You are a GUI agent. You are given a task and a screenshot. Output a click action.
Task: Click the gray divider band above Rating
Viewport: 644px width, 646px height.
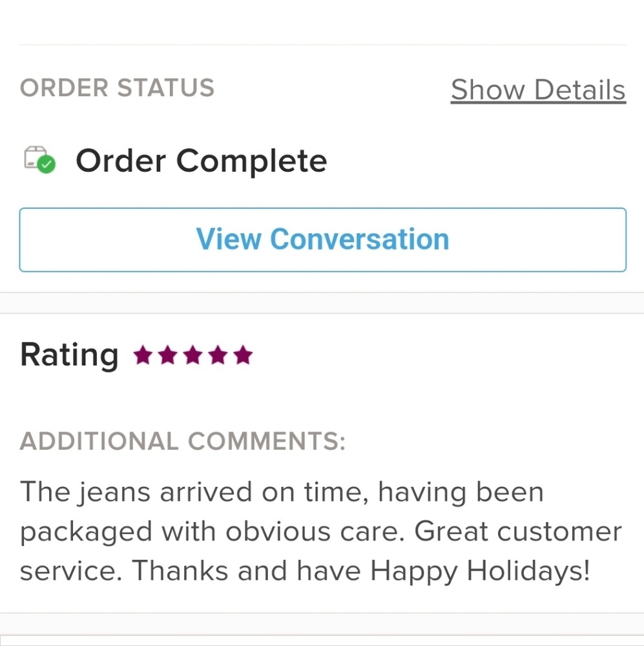(x=322, y=303)
